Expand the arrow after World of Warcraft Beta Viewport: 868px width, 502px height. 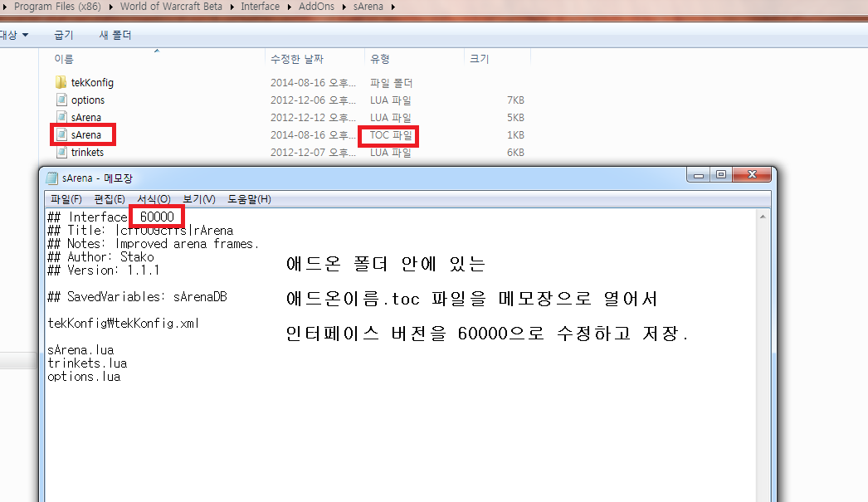point(232,7)
